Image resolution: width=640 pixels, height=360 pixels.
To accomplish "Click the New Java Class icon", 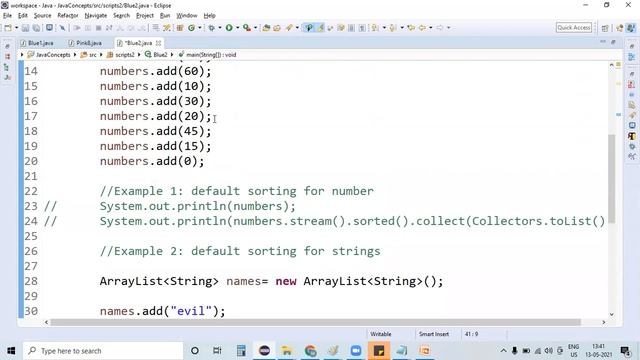I will [191, 28].
